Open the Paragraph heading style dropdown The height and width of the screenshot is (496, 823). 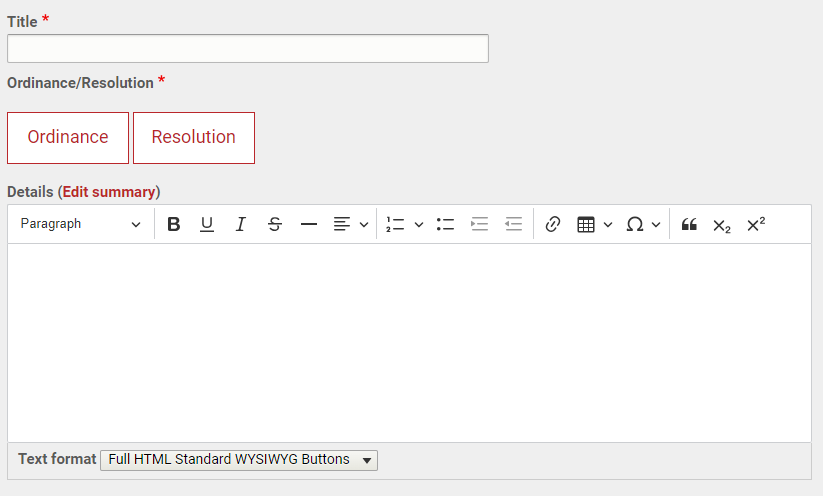(81, 224)
